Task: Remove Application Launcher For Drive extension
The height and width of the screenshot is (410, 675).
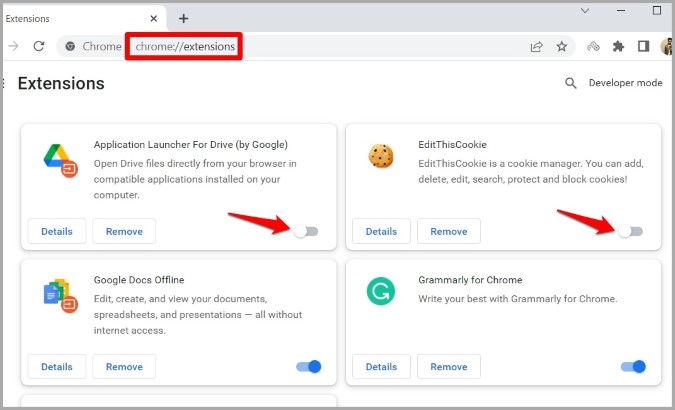Action: point(124,231)
